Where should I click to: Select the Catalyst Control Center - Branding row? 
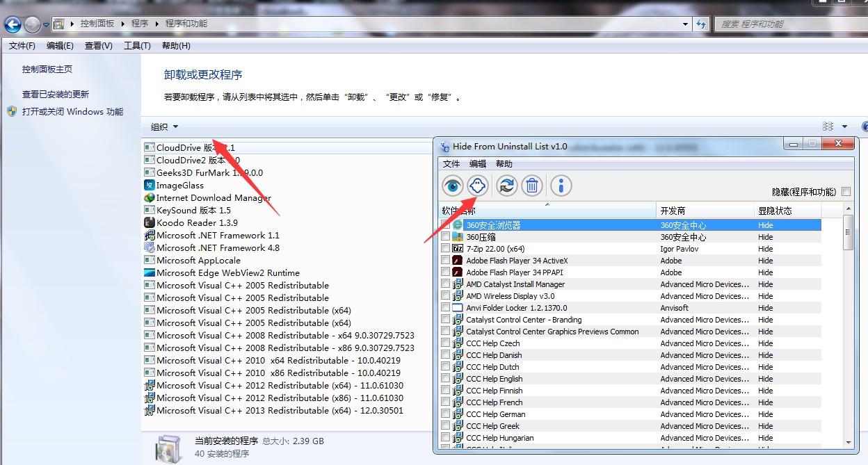point(631,320)
